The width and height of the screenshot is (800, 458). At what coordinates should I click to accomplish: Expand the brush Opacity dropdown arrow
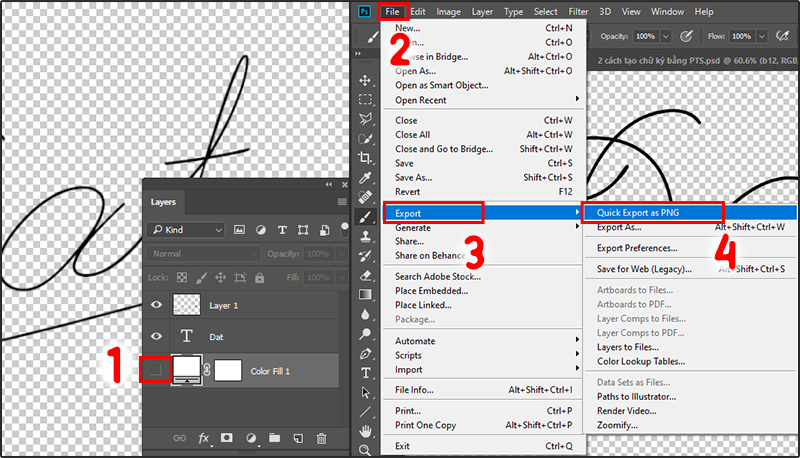[666, 36]
